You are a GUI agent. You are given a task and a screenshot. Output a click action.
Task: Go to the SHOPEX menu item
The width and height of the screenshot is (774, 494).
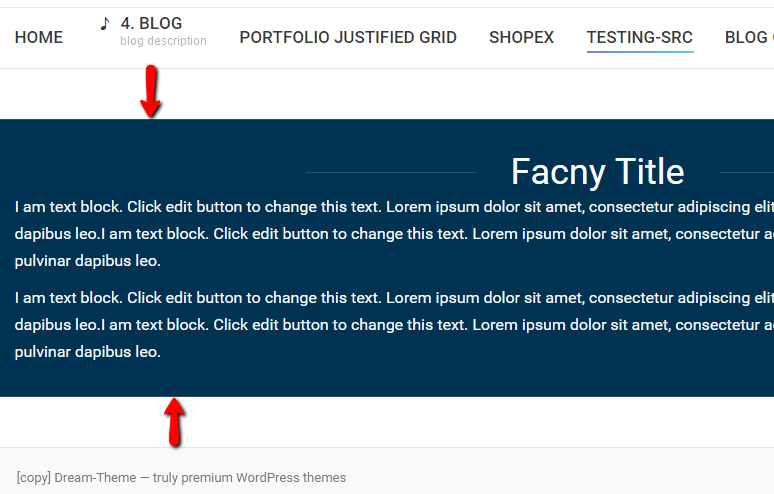(521, 38)
